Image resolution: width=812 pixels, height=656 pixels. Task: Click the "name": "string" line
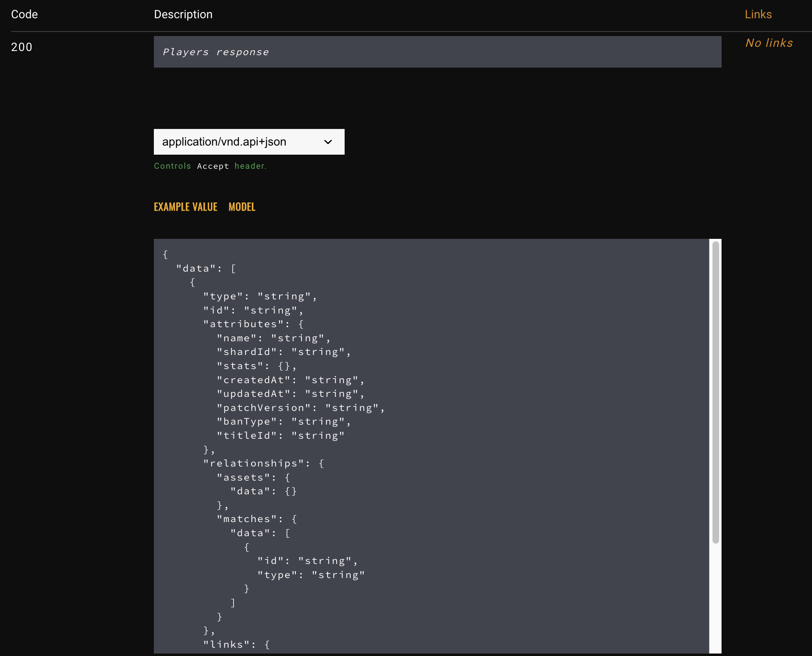pyautogui.click(x=274, y=338)
